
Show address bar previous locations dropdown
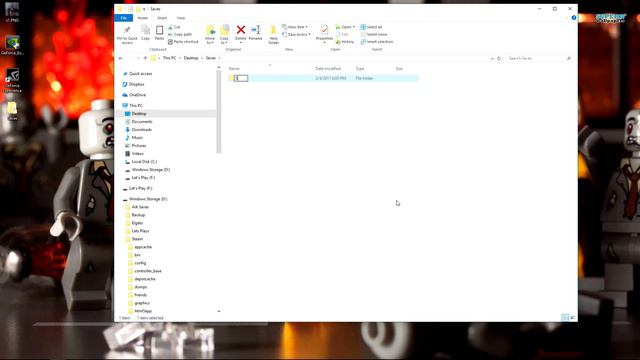tap(492, 58)
